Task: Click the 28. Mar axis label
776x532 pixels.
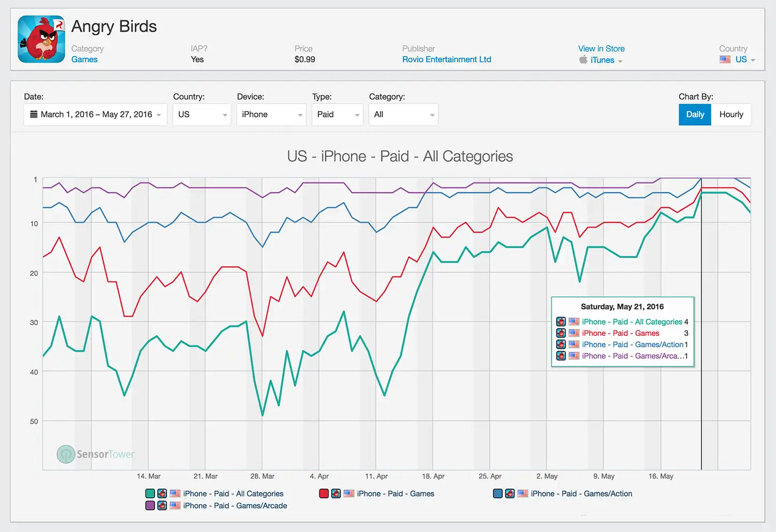Action: [x=262, y=476]
